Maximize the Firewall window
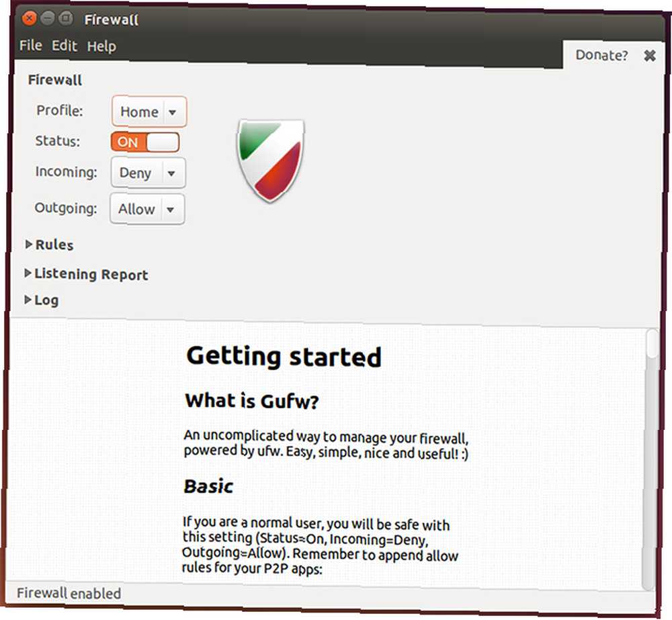Screen dimensions: 672x620 (66, 18)
